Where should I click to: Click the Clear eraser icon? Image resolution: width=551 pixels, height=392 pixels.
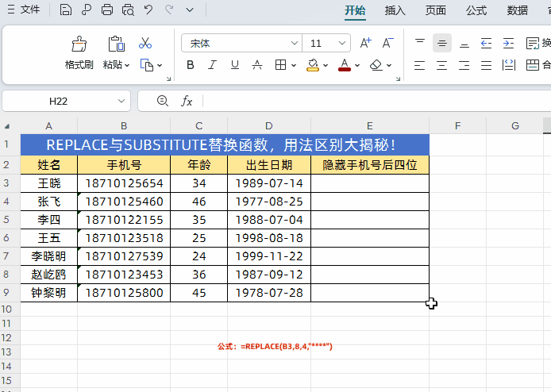coord(376,65)
